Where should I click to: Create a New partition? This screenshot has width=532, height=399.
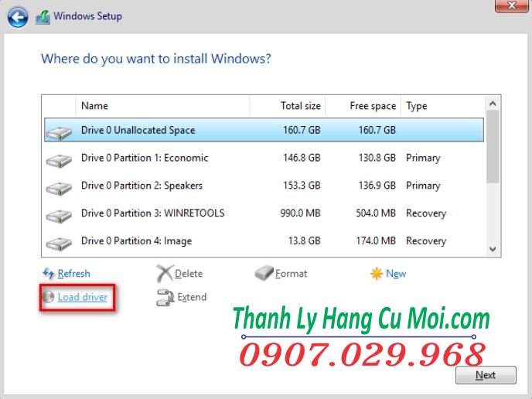click(x=396, y=274)
